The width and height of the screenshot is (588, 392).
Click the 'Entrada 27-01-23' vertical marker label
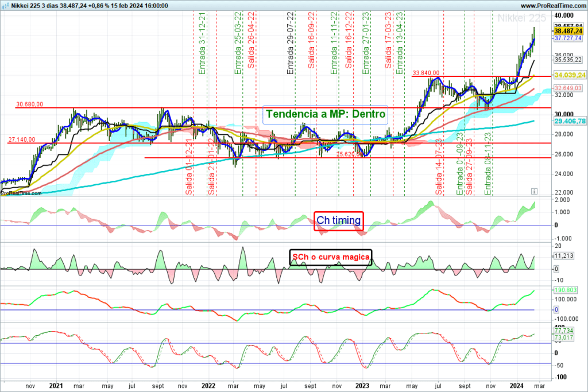366,43
